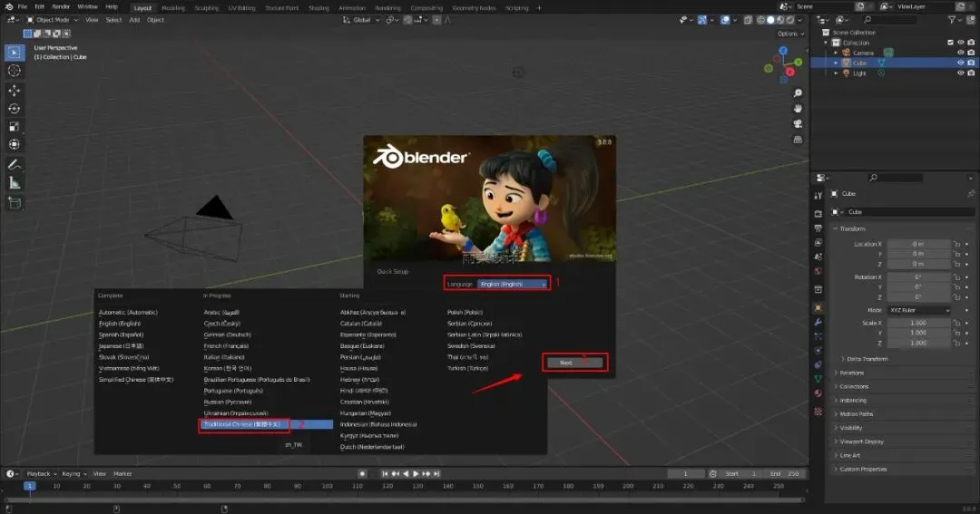Image resolution: width=980 pixels, height=514 pixels.
Task: Click the Blender logo in menu bar
Action: (9, 7)
